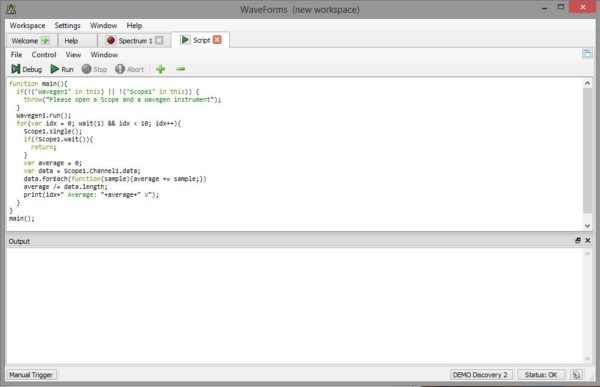Maximize the WaveForms window
The width and height of the screenshot is (600, 387).
coord(561,7)
